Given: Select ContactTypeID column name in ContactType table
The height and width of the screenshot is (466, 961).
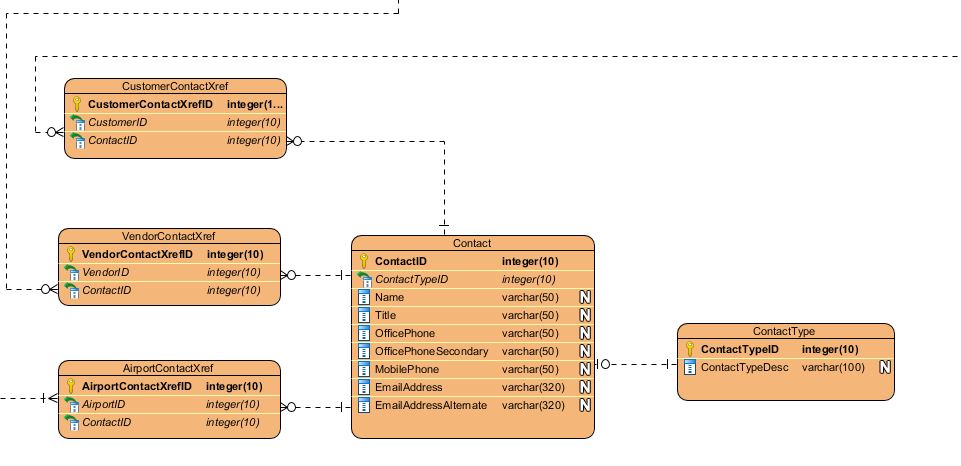Looking at the screenshot, I should click(740, 350).
